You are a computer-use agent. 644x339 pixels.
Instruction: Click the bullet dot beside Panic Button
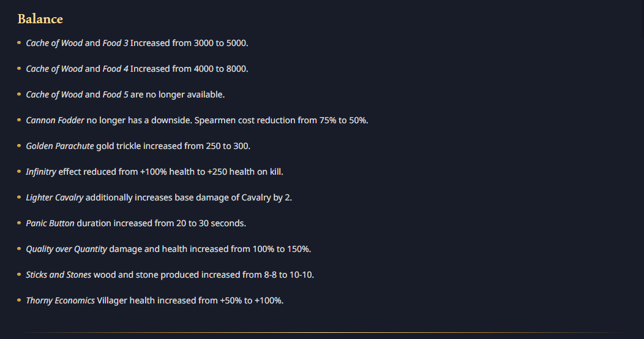pyautogui.click(x=19, y=223)
